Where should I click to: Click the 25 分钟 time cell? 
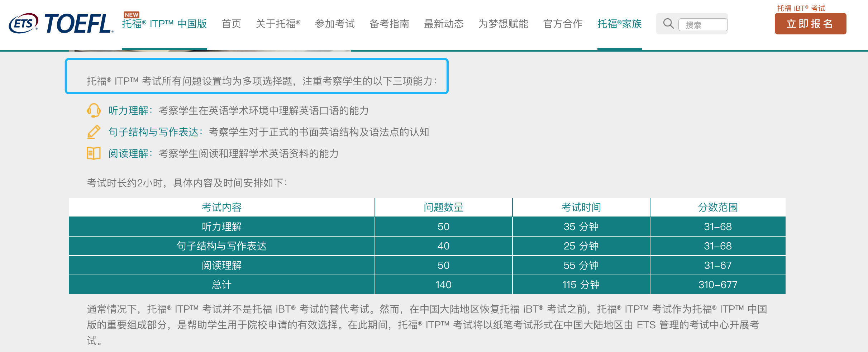581,246
